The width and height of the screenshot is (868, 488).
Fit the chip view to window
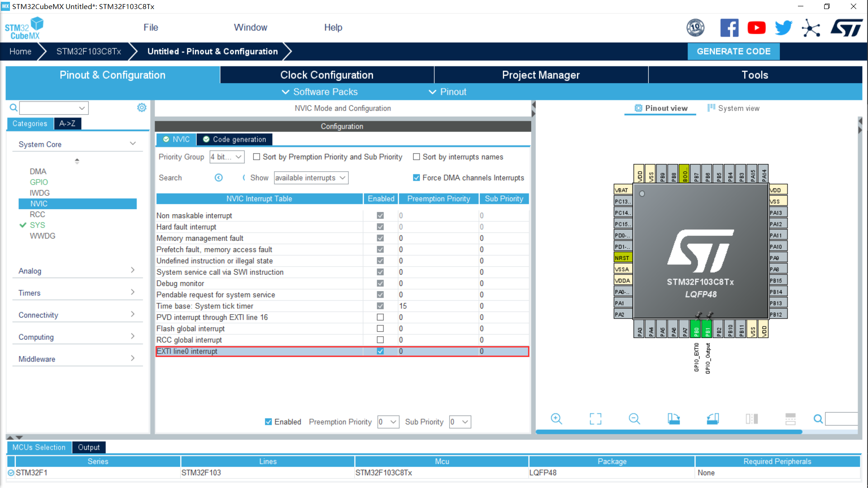pyautogui.click(x=595, y=419)
